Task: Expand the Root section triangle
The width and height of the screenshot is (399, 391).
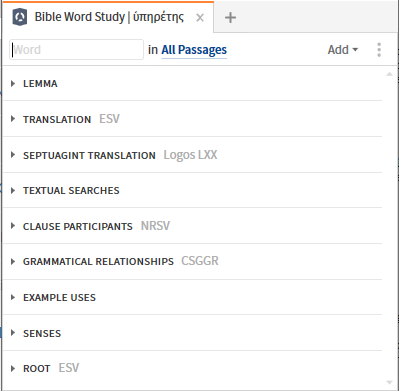Action: [x=13, y=368]
